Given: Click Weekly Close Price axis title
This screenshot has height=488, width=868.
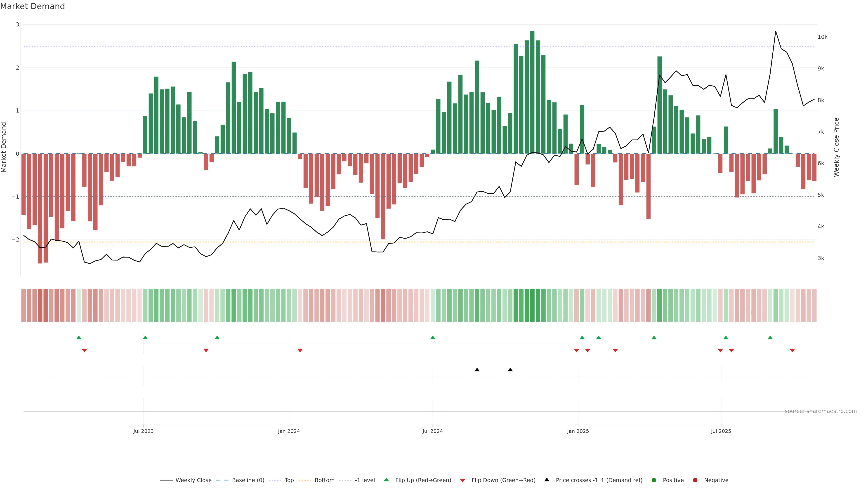Looking at the screenshot, I should click(x=837, y=147).
